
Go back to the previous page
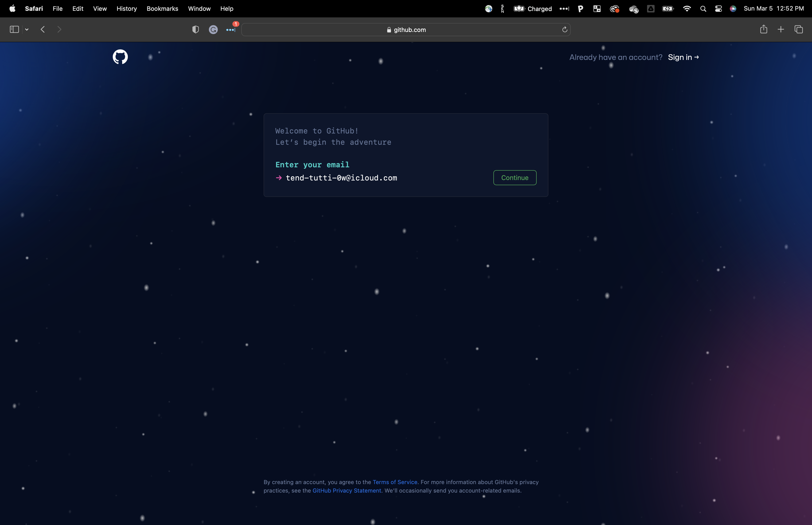pos(43,30)
